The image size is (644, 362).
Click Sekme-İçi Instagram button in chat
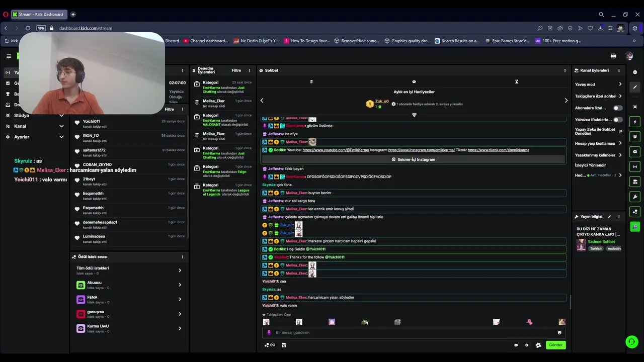414,159
